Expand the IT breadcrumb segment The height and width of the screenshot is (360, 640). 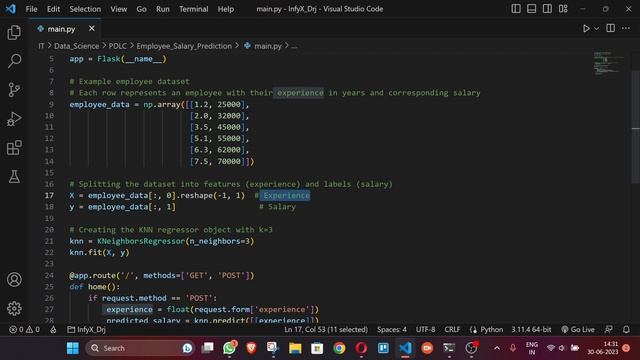(41, 46)
